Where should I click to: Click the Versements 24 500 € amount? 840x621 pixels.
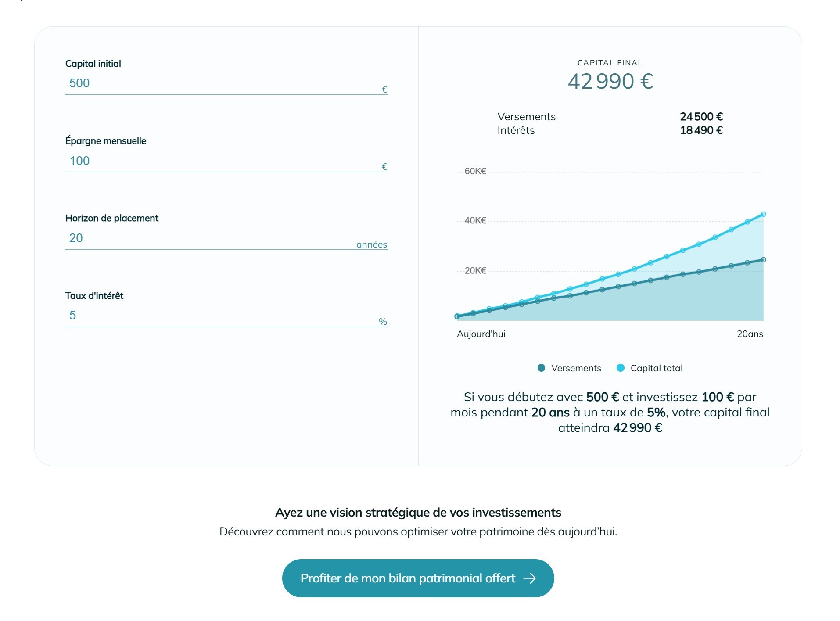702,116
